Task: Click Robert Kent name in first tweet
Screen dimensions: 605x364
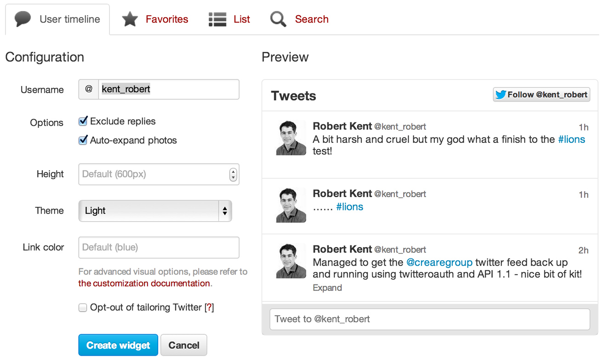Action: coord(342,126)
